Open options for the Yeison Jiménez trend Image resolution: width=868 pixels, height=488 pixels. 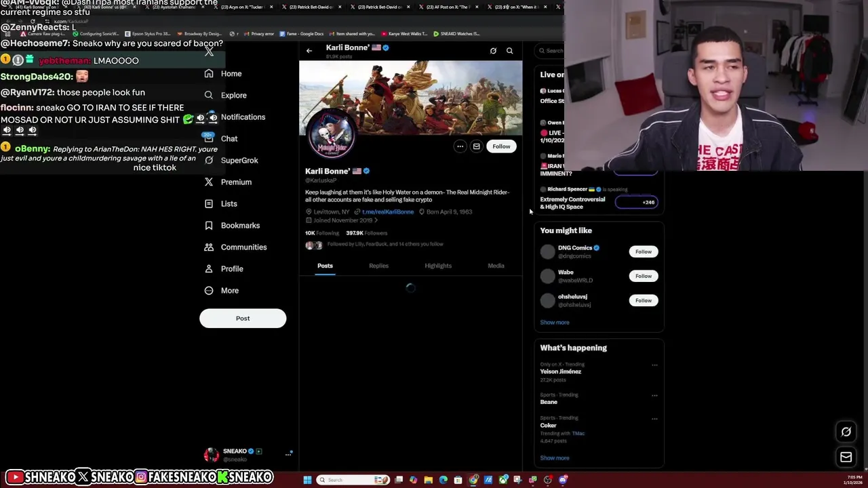coord(654,365)
